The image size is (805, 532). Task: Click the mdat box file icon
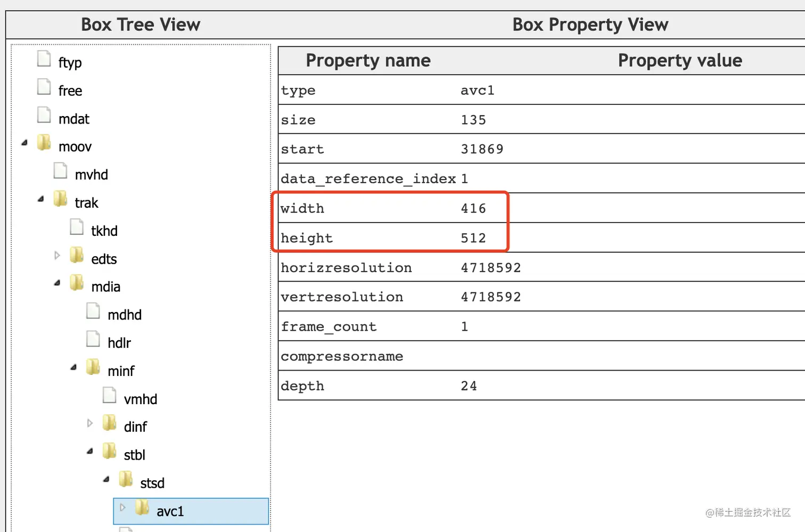coord(44,115)
